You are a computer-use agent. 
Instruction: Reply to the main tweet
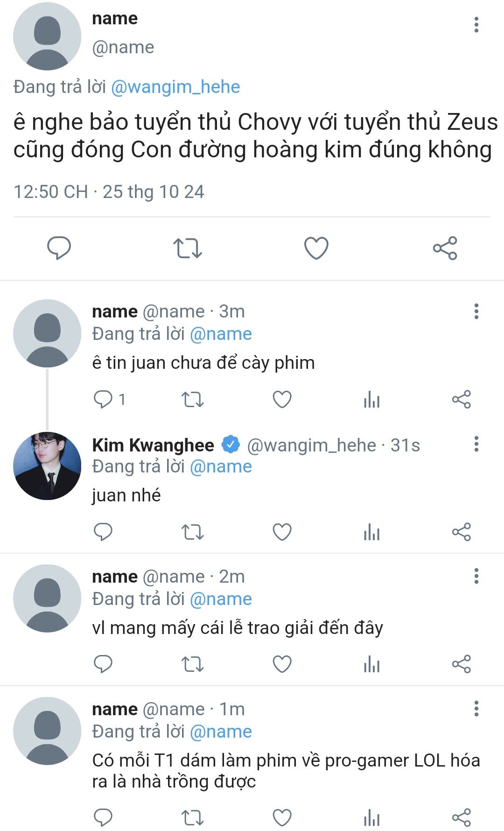59,248
